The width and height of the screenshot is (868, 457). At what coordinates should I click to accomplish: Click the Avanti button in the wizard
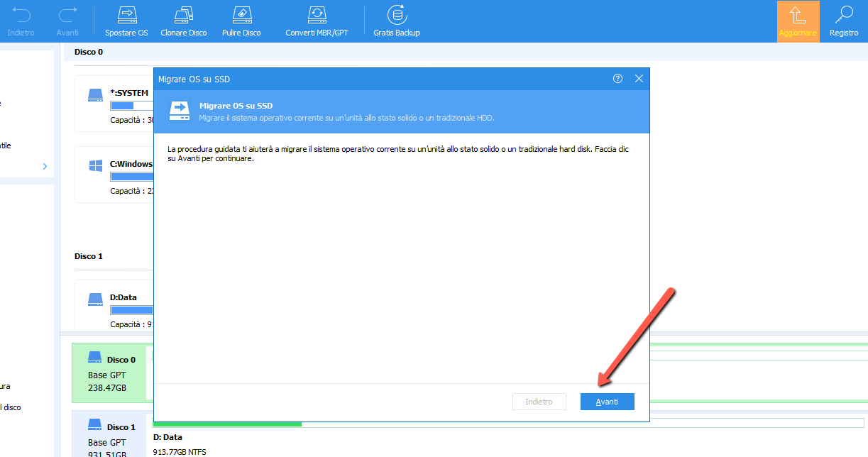[x=607, y=402]
